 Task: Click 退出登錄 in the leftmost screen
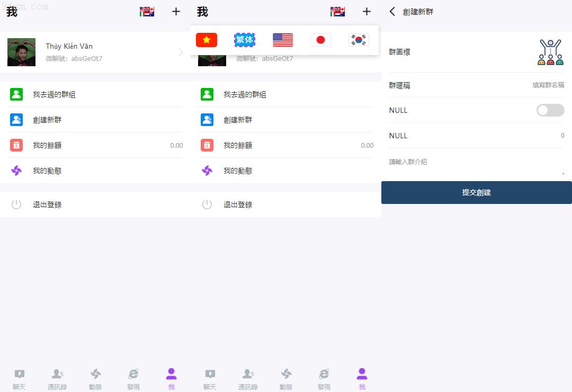coord(47,204)
